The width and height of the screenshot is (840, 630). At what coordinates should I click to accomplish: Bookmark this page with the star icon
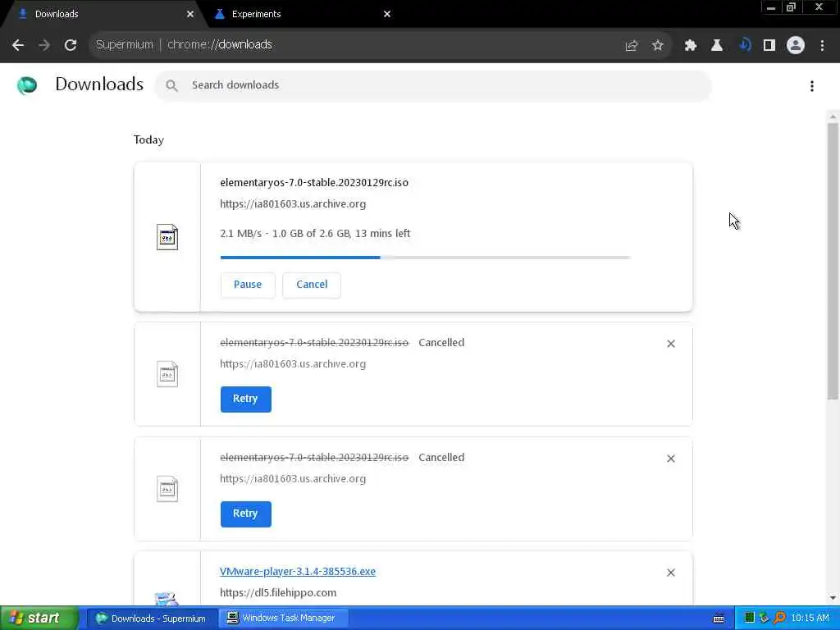coord(658,46)
